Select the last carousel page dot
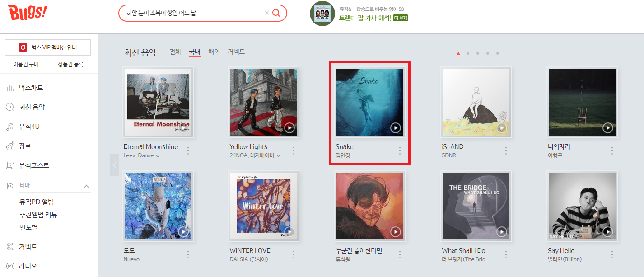The width and height of the screenshot is (644, 277). [x=498, y=53]
